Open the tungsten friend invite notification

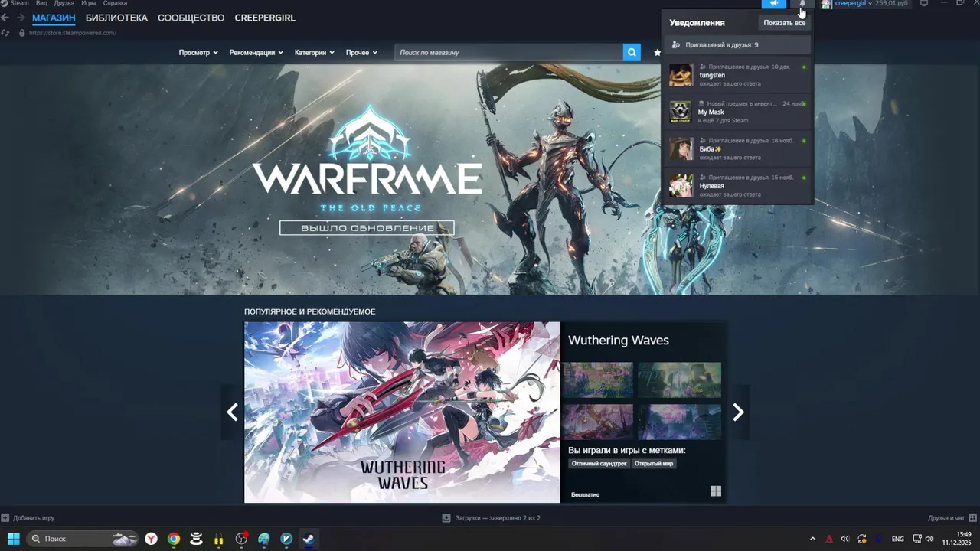coord(738,75)
